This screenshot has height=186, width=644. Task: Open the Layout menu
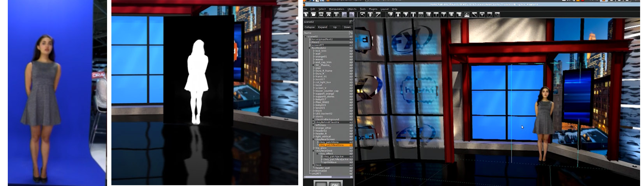385,9
